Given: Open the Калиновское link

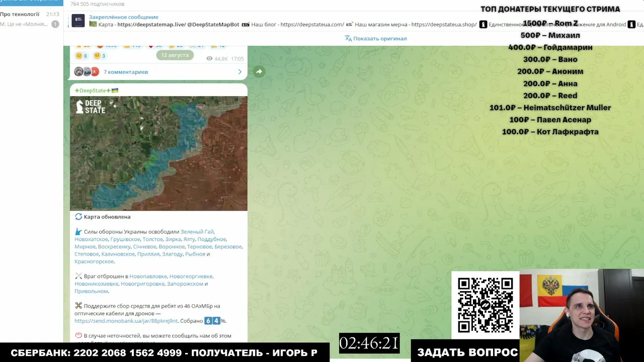Looking at the screenshot, I should point(118,254).
